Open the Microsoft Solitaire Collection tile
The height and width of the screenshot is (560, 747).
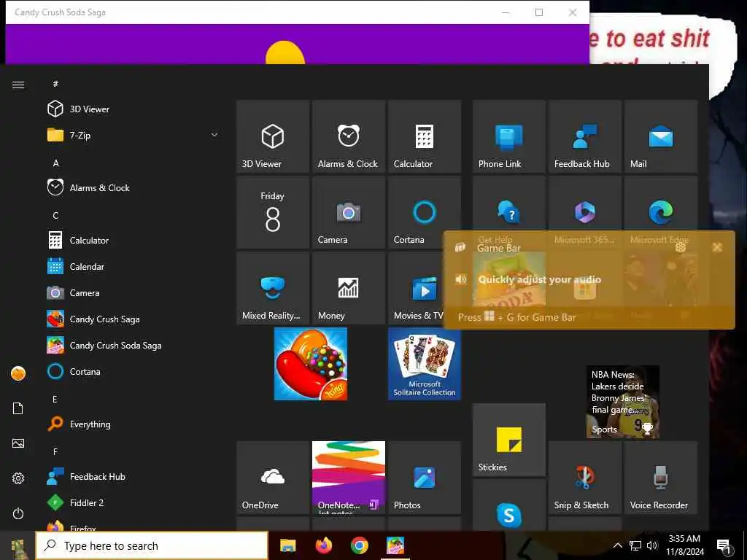point(424,364)
